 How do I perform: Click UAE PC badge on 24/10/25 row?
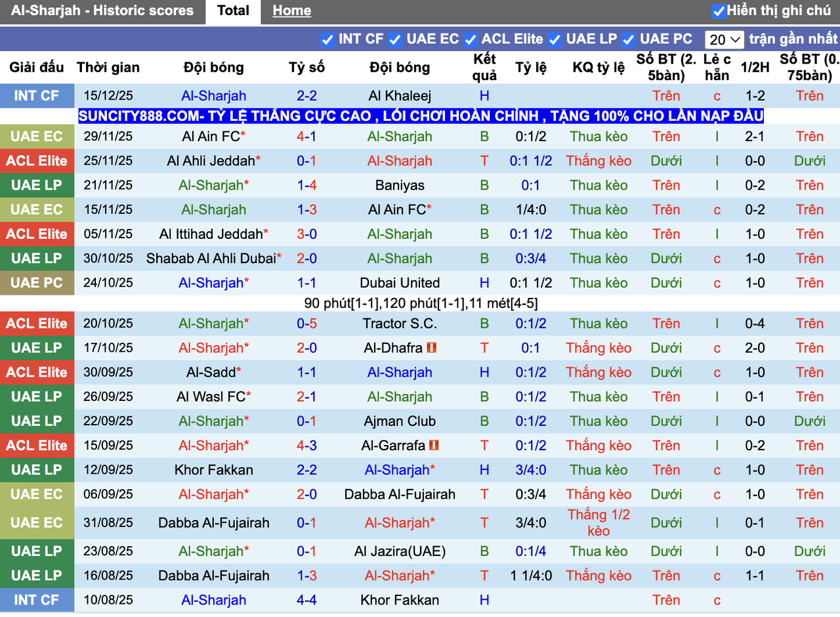pyautogui.click(x=37, y=283)
